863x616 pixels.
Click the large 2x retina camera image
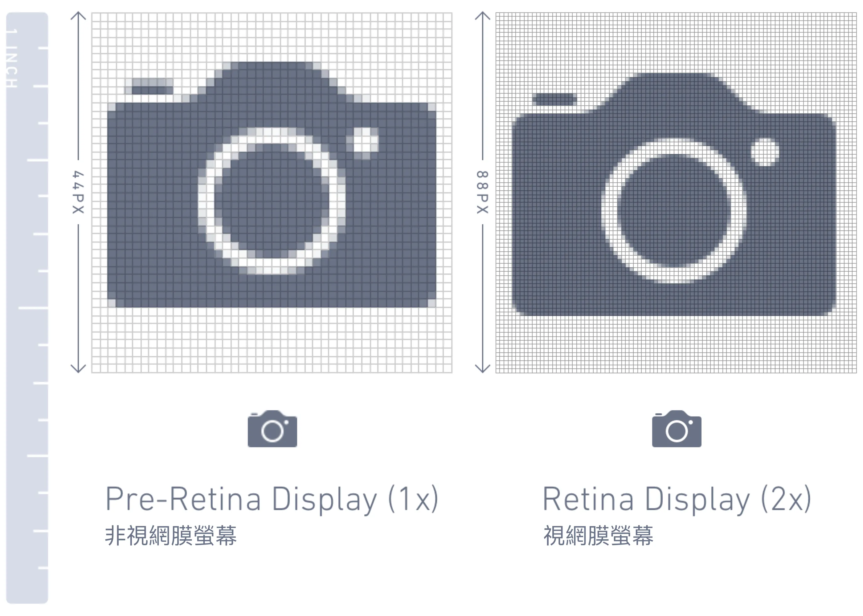click(674, 194)
